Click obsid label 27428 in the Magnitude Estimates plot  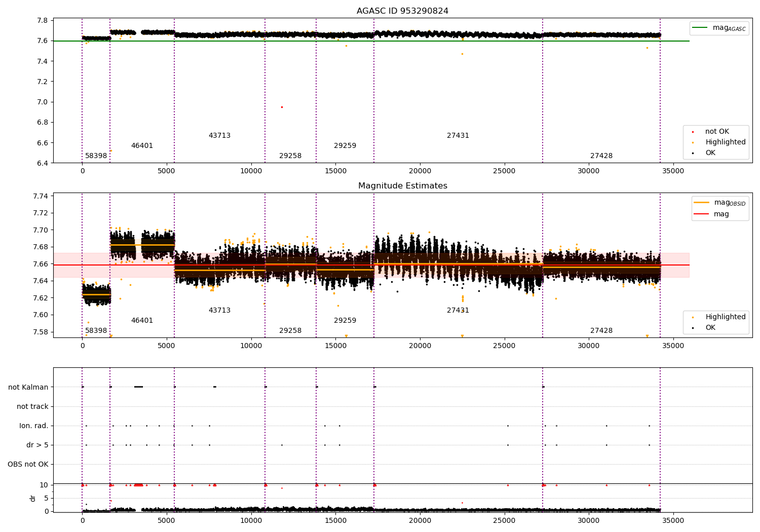pos(601,331)
